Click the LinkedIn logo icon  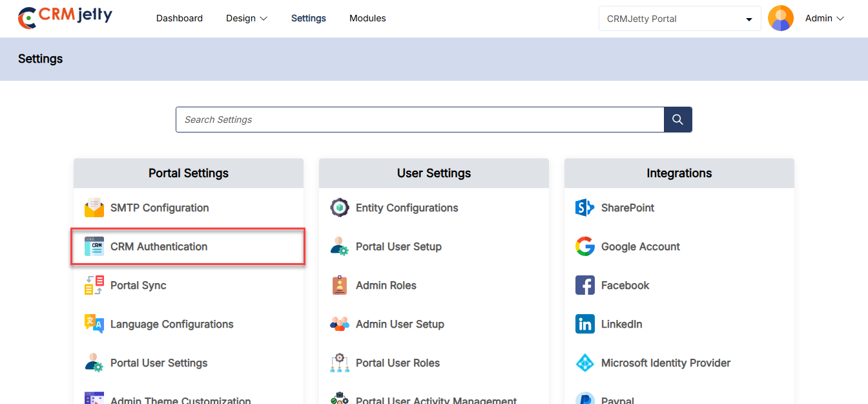click(584, 324)
